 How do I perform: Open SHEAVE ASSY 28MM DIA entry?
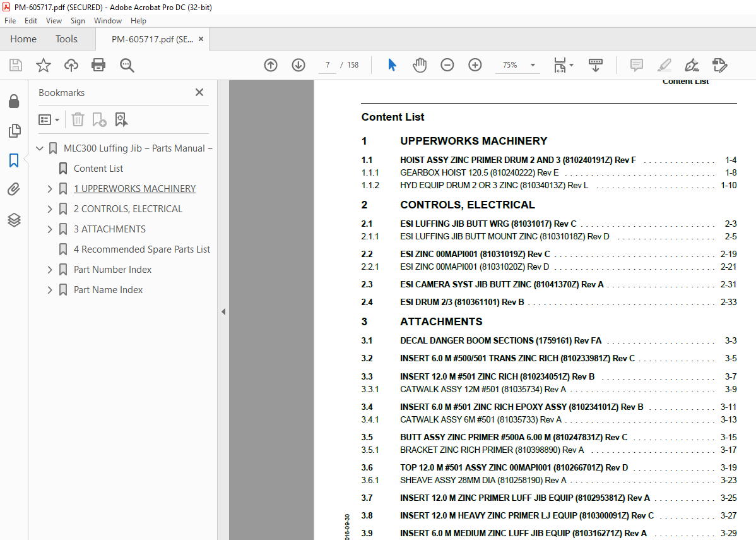(x=483, y=480)
